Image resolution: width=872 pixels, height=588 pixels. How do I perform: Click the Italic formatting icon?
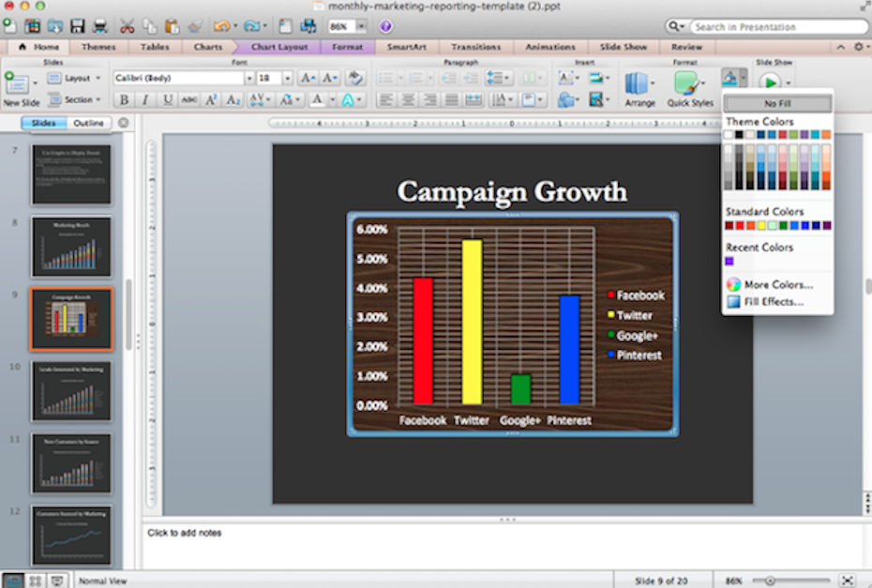[x=145, y=100]
